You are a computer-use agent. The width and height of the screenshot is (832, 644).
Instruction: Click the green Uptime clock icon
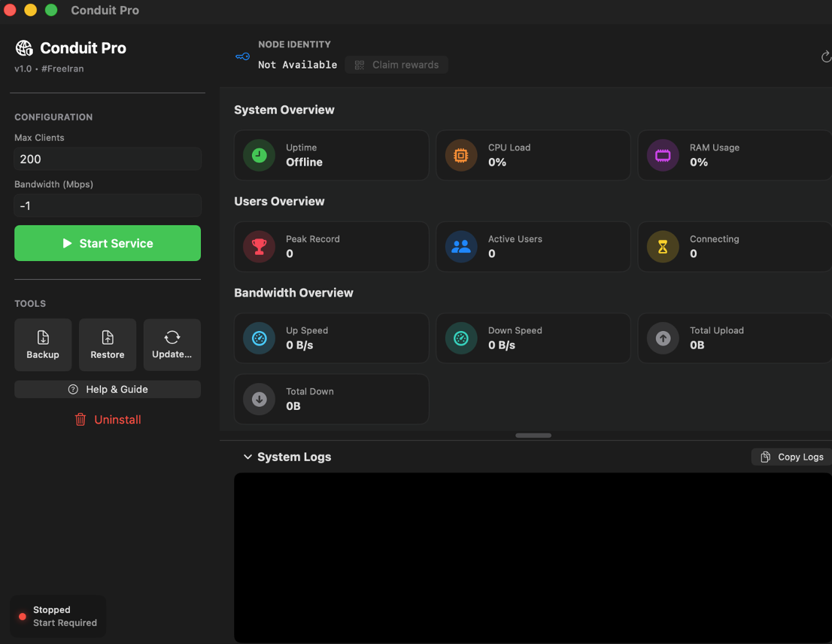(x=260, y=156)
